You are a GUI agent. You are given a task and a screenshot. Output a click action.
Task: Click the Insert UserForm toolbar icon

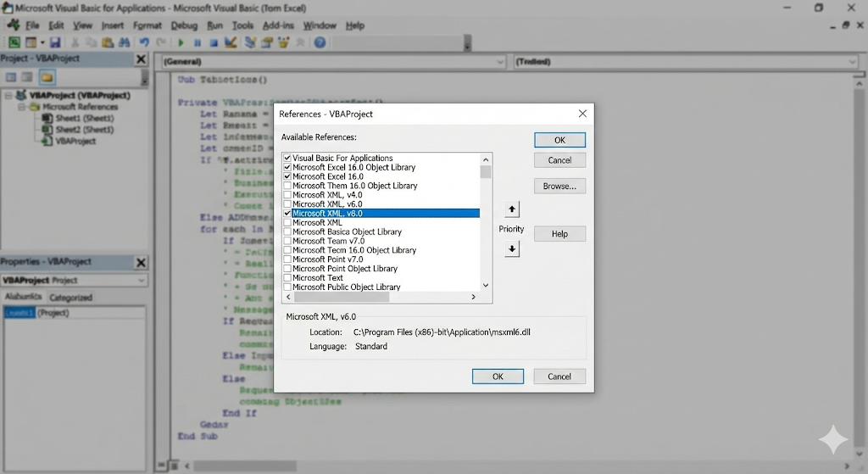31,42
